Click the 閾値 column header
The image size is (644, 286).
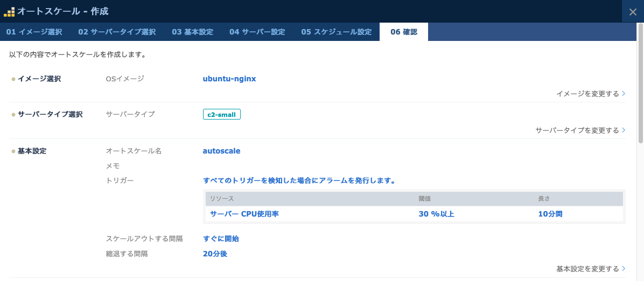point(425,199)
